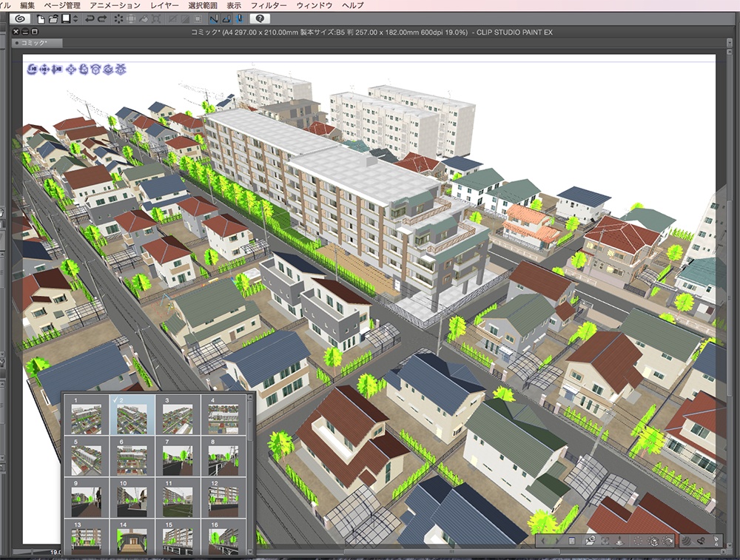740x560 pixels.
Task: Select the camera rotation control above the 3D canvas
Action: (32, 69)
